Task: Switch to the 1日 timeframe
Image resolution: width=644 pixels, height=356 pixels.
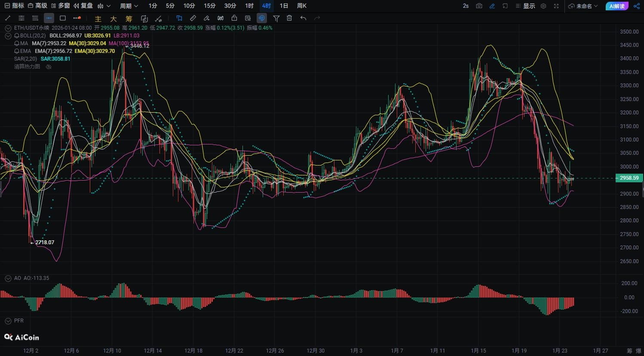Action: (284, 6)
